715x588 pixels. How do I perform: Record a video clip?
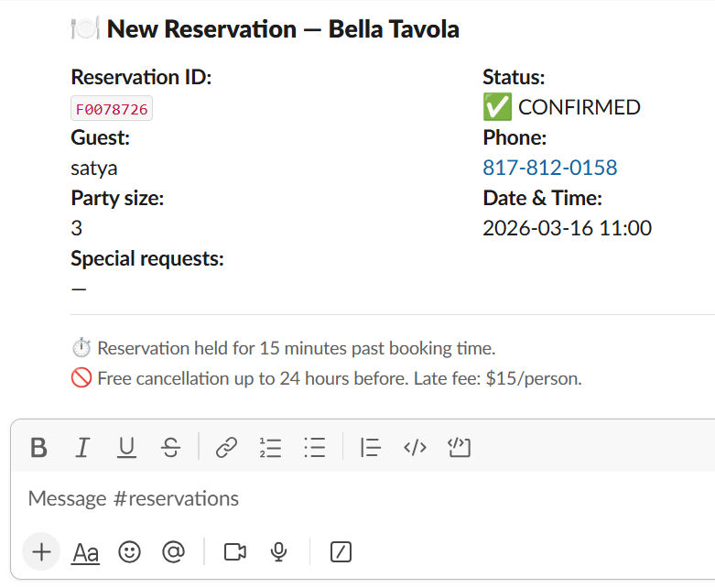point(235,551)
